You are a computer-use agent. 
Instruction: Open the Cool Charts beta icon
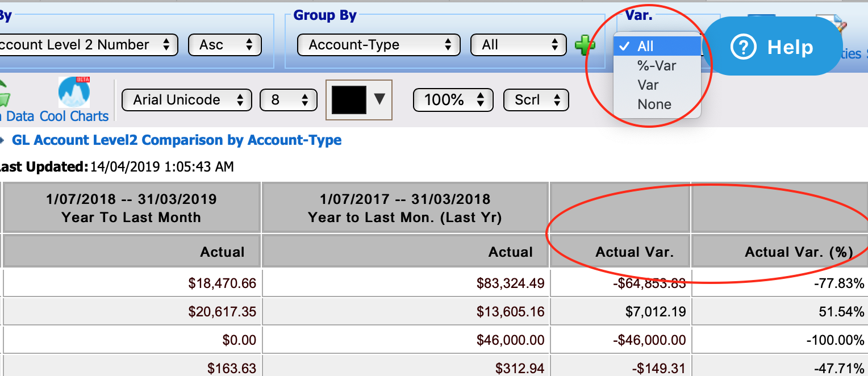coord(74,93)
